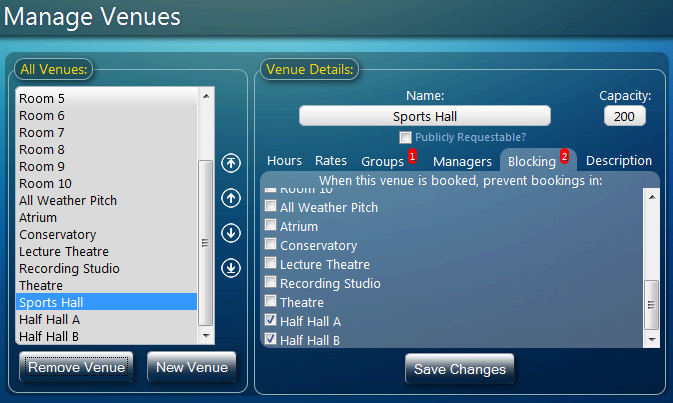The width and height of the screenshot is (673, 403).
Task: Click the blocking list scrollbar thumb
Action: click(652, 305)
